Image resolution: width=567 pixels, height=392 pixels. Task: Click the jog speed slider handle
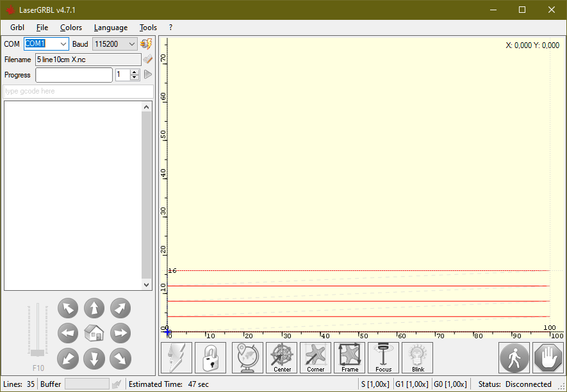coord(38,353)
